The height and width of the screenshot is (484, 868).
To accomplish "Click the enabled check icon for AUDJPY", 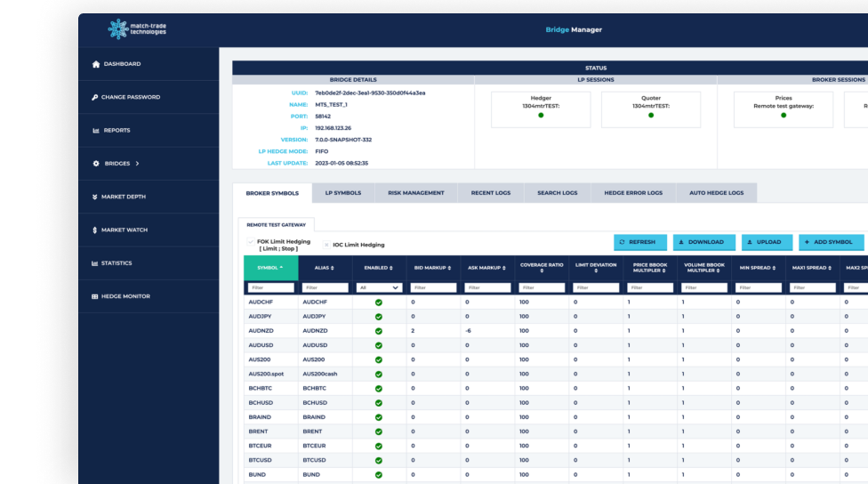I will [x=379, y=317].
